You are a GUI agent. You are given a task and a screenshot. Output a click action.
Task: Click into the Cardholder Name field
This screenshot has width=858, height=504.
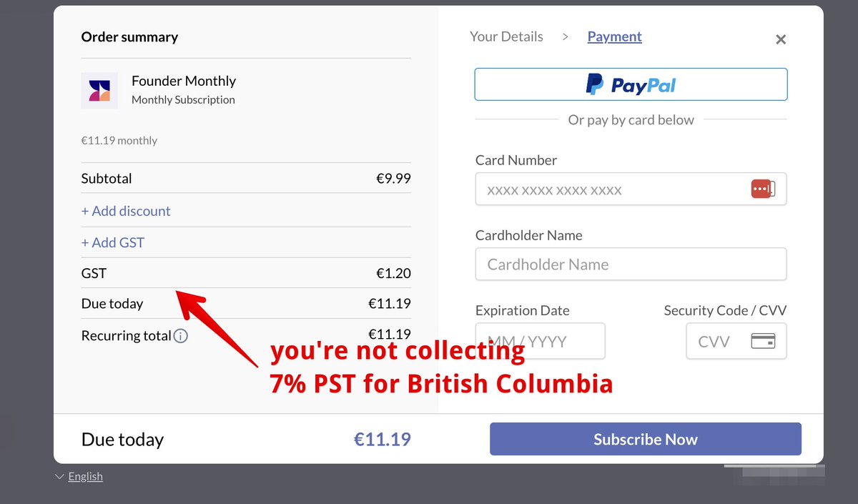[631, 265]
